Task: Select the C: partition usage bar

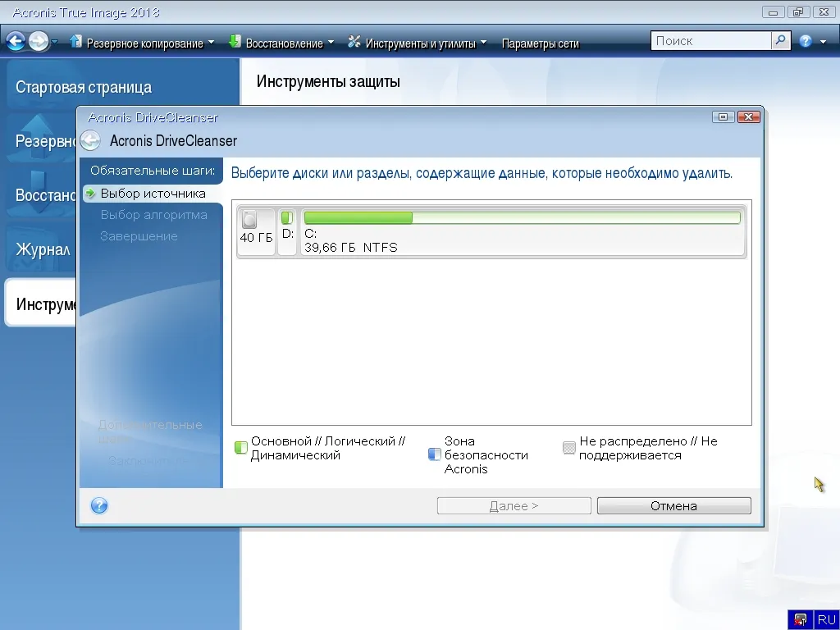Action: pos(523,217)
